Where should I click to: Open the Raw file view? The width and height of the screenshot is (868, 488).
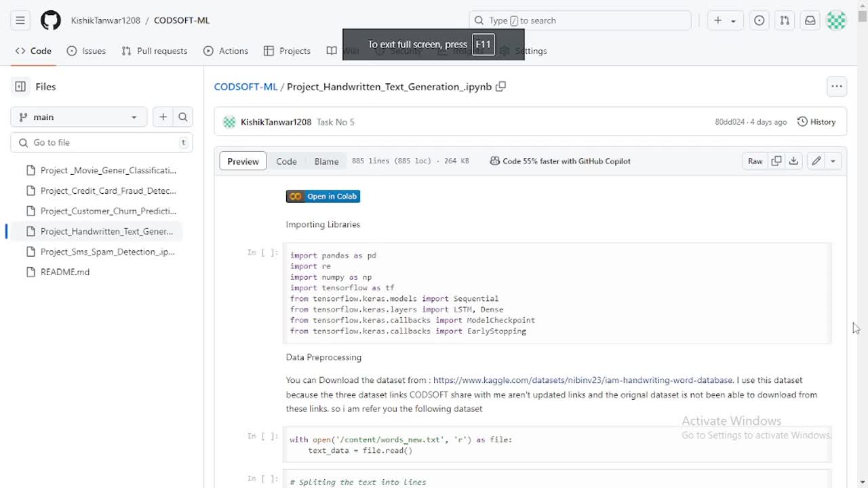click(x=755, y=161)
